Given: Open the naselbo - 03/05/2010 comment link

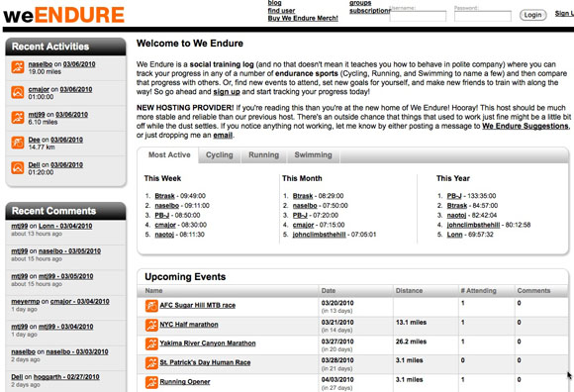Looking at the screenshot, I should (69, 251).
